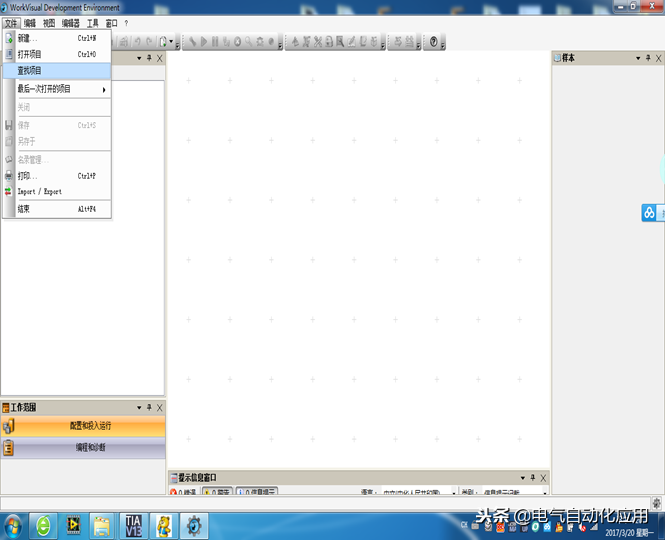Choose Import / Export from file menu
Viewport: 665px width, 540px height.
(40, 192)
